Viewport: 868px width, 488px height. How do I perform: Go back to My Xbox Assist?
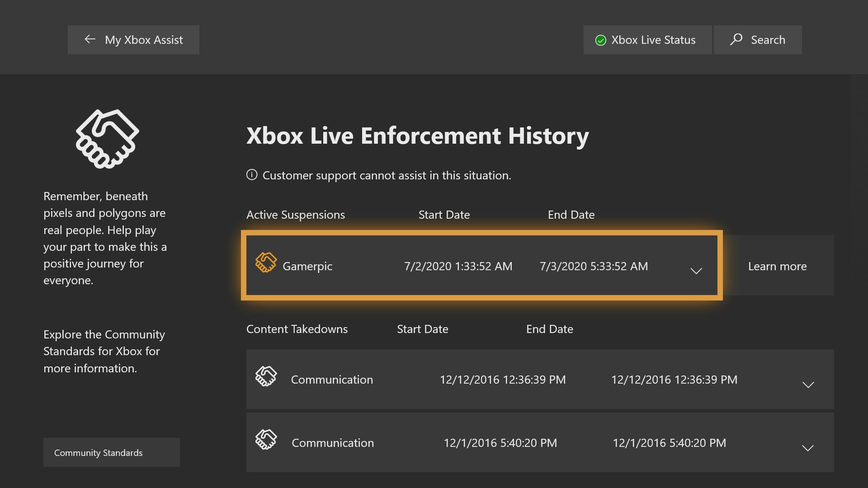[133, 40]
